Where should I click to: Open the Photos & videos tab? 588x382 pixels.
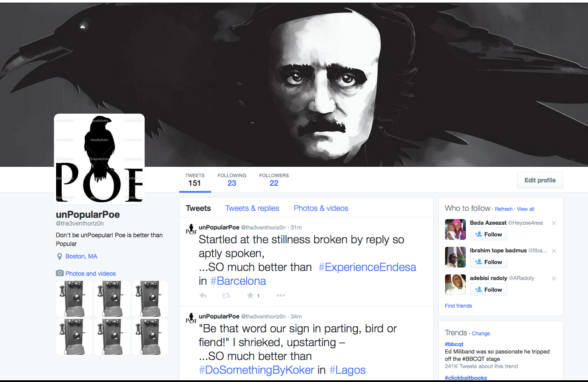[321, 208]
